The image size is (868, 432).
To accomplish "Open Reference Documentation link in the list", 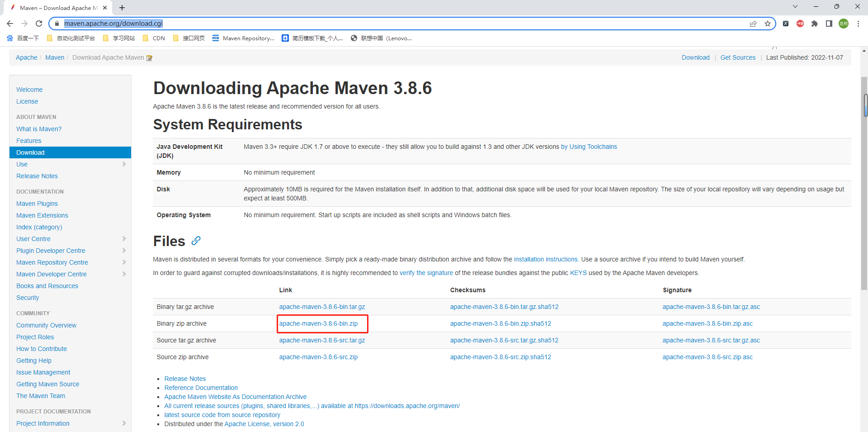I will point(201,388).
